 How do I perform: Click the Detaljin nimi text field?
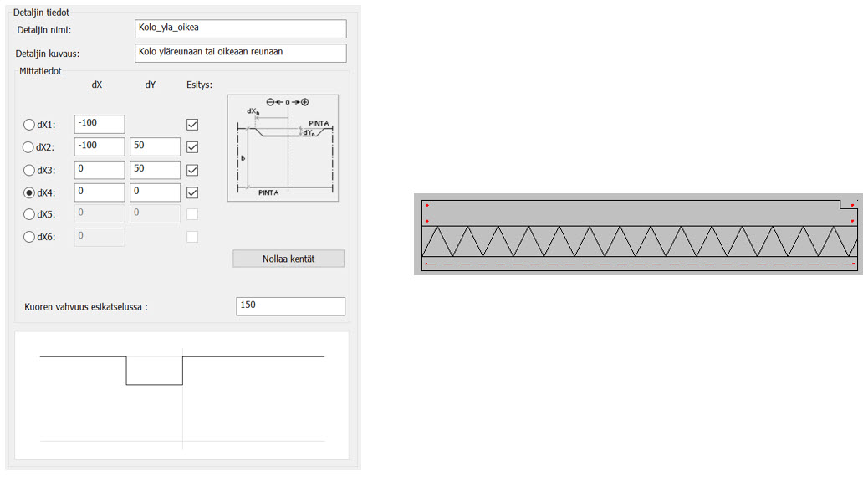point(240,28)
